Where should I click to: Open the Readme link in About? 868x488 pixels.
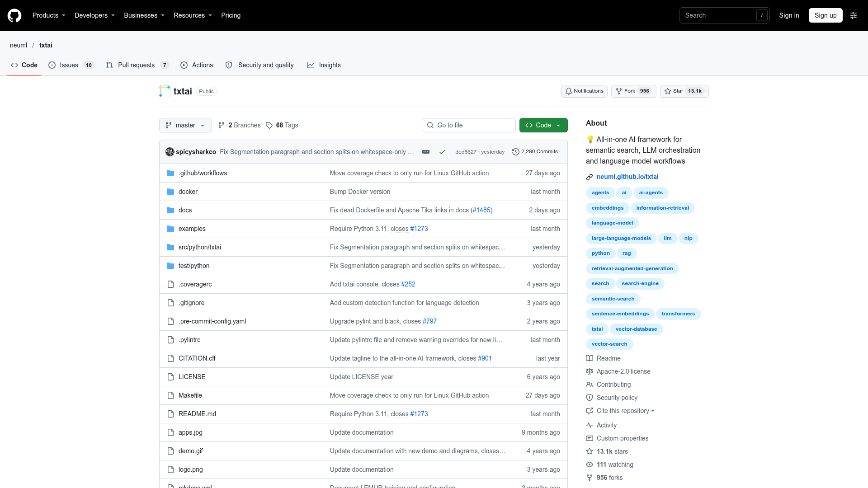click(603, 358)
